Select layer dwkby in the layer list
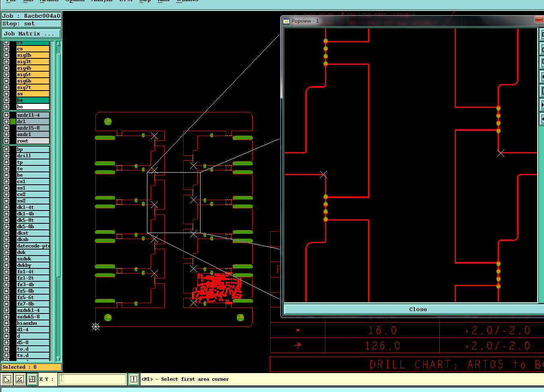544x392 pixels. tap(33, 265)
